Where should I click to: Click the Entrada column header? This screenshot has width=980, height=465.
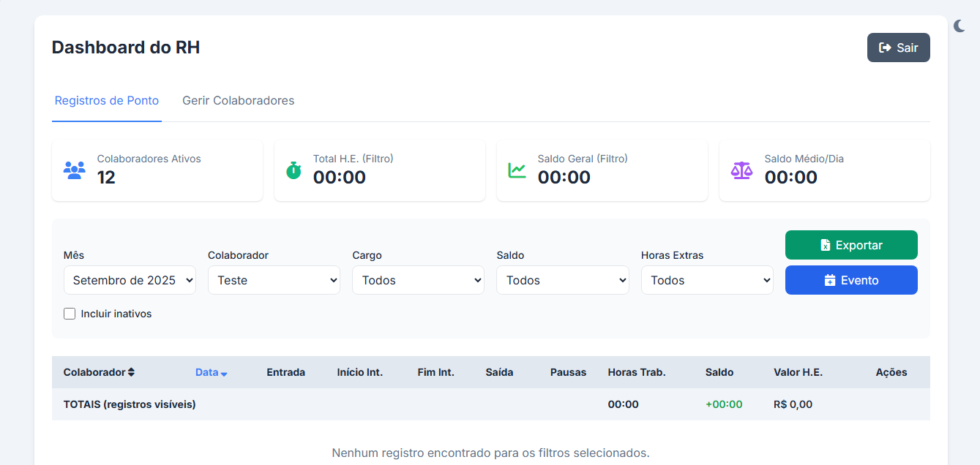pyautogui.click(x=285, y=372)
